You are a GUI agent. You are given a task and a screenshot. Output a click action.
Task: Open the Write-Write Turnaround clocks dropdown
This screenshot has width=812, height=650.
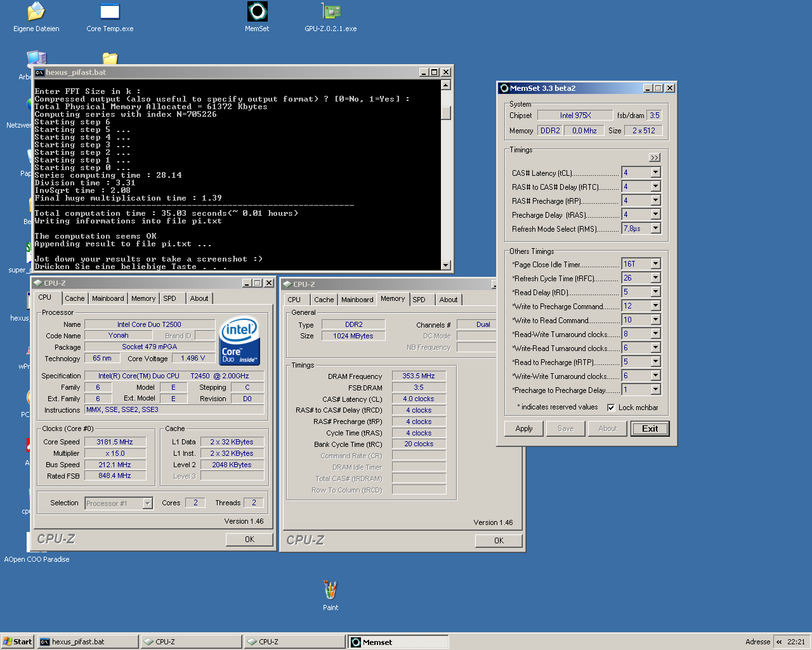655,376
